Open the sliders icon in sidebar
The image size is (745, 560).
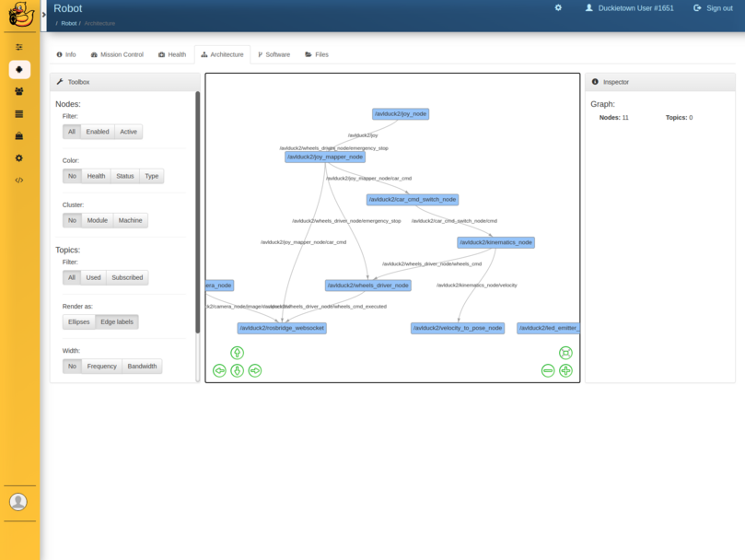[19, 47]
